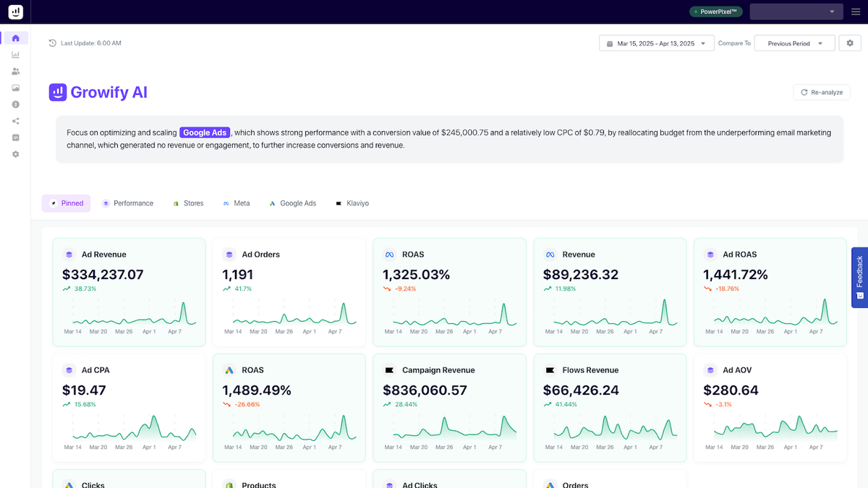Open the creatives image icon in sidebar

15,87
